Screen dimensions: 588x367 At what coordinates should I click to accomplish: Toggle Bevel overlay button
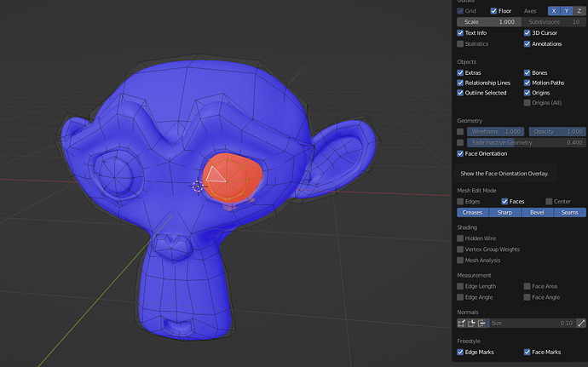pyautogui.click(x=538, y=212)
